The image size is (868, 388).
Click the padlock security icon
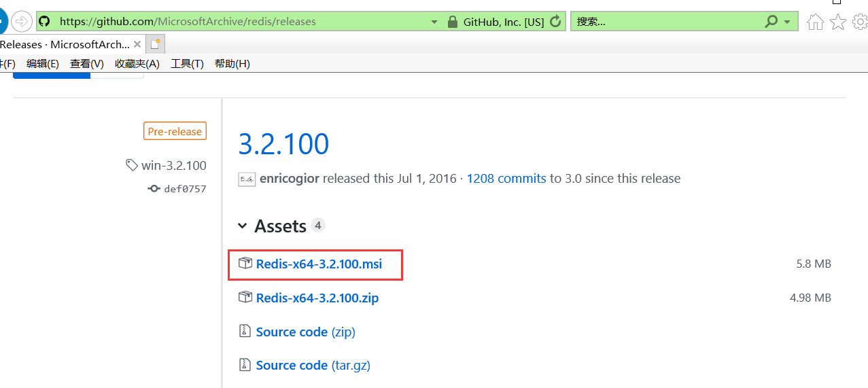(x=453, y=22)
